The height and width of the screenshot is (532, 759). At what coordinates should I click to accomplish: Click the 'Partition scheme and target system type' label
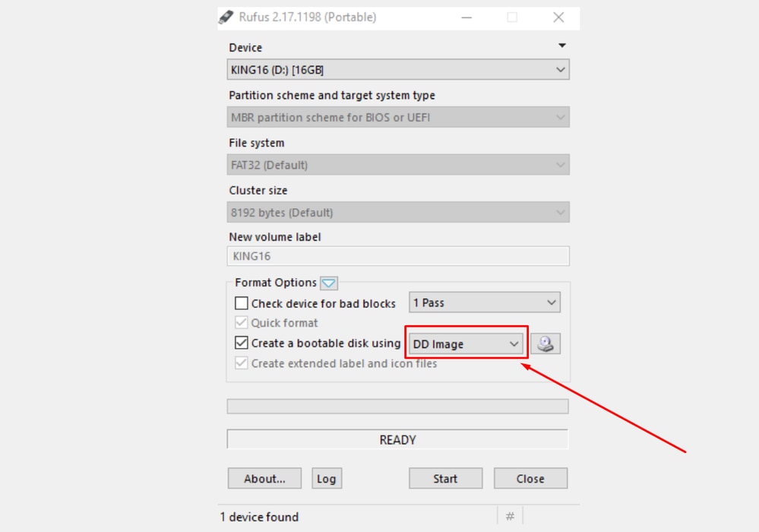332,95
